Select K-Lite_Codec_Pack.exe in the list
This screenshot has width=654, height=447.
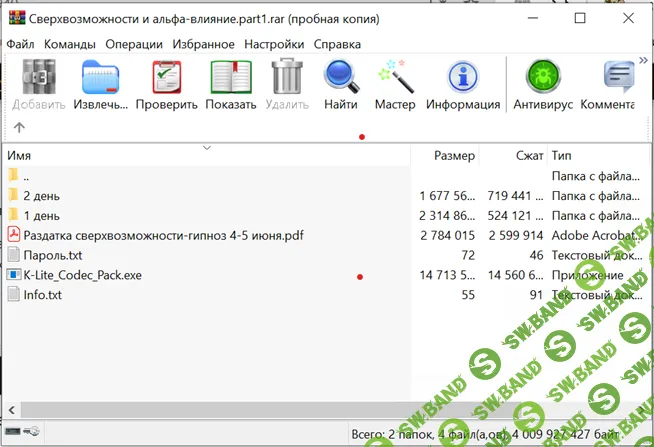[x=83, y=275]
